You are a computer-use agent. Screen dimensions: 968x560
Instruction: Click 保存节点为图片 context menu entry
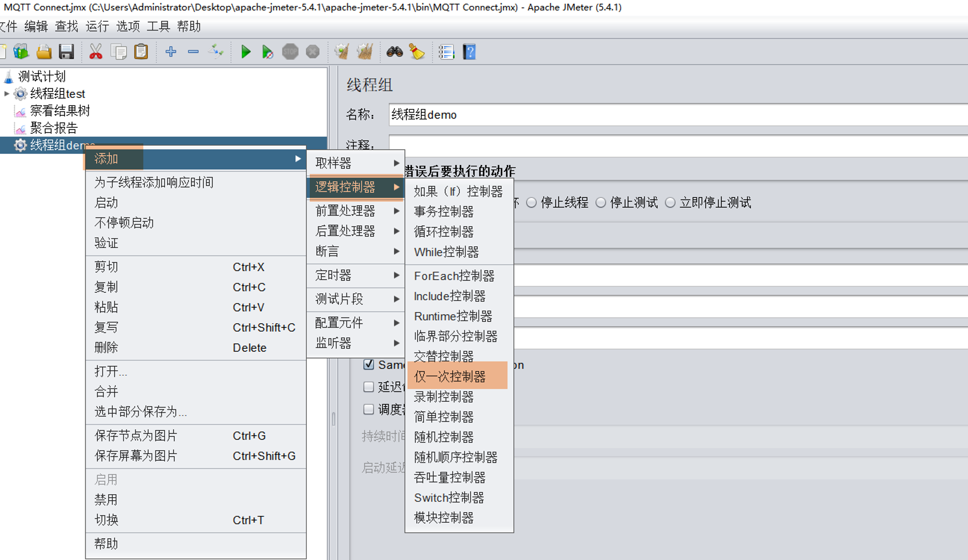(196, 436)
